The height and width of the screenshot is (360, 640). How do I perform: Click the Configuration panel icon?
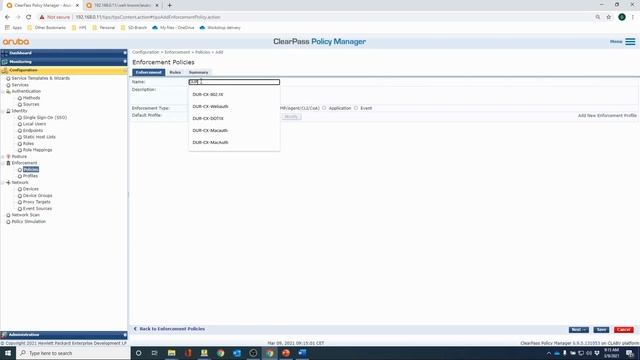(5, 70)
